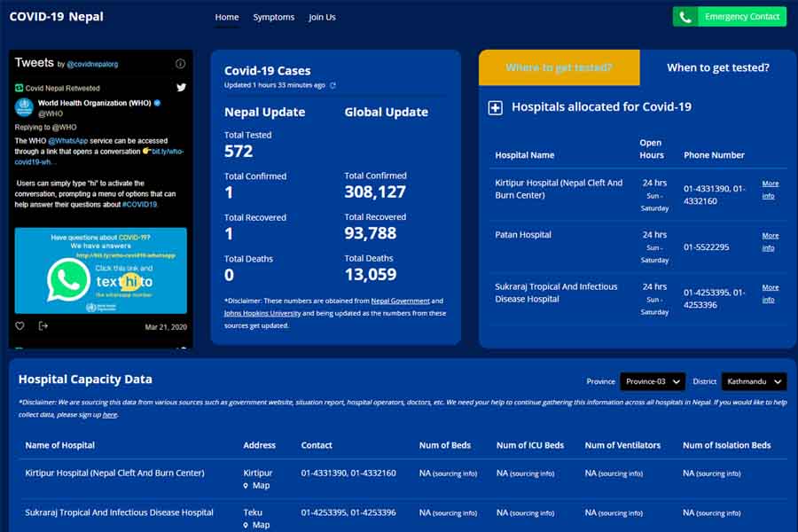Refresh Covid-19 cases with reload icon
798x532 pixels.
[332, 86]
